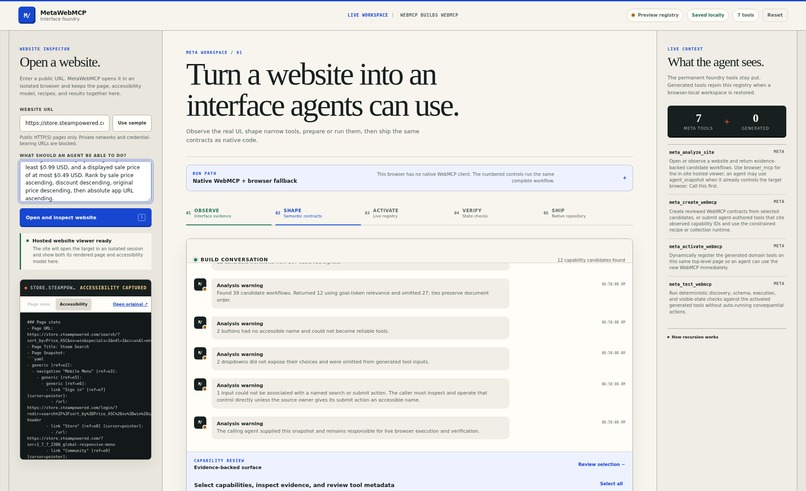Click avatar icon beside '1 input could not be associated' warning
This screenshot has width=806, height=491.
pyautogui.click(x=200, y=385)
